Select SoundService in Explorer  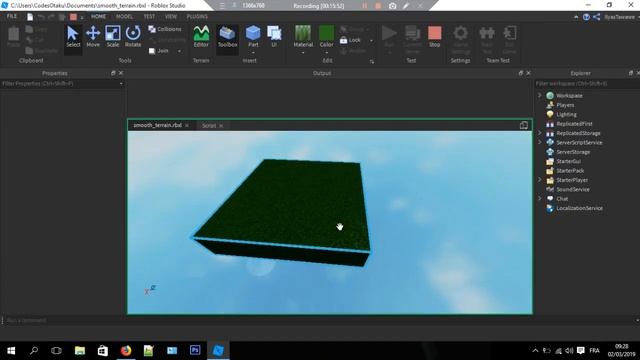[x=573, y=189]
